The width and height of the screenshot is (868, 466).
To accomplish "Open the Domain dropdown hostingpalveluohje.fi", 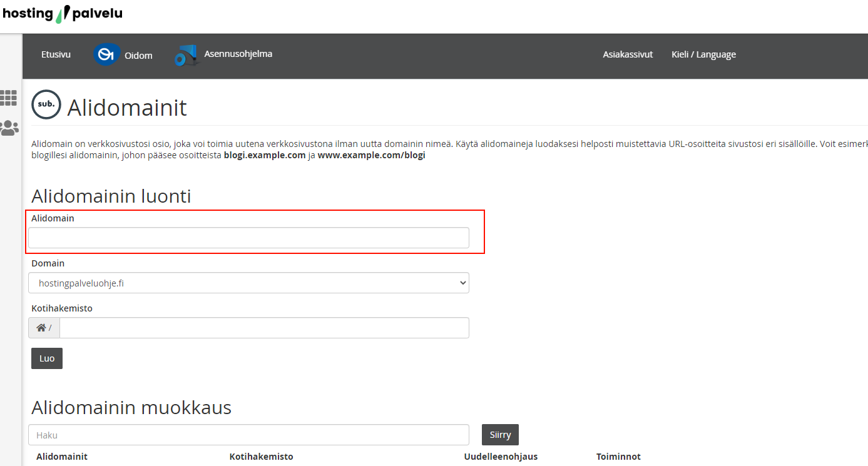I will coord(248,283).
